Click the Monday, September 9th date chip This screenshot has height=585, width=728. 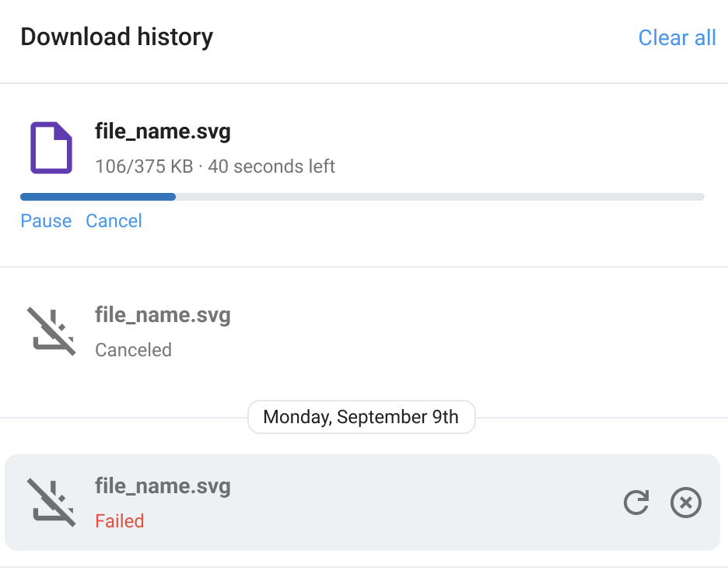click(361, 417)
